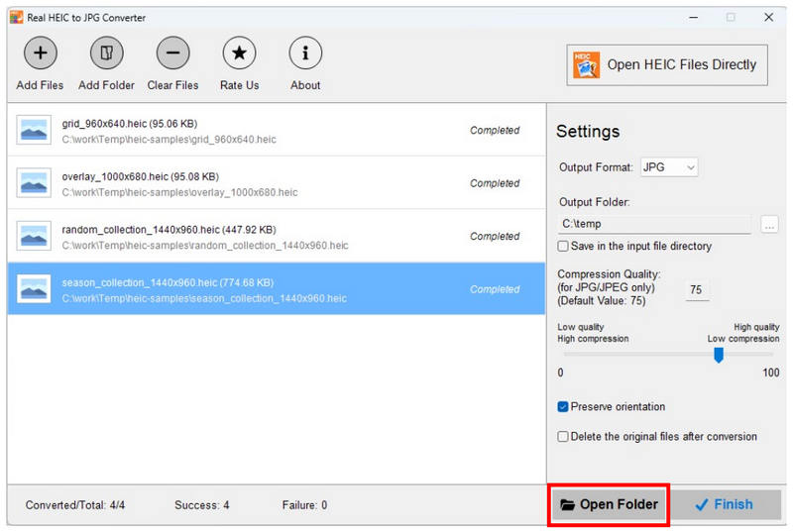Click Completed status of season_collection_1440x960.heic
This screenshot has height=532, width=793.
495,289
